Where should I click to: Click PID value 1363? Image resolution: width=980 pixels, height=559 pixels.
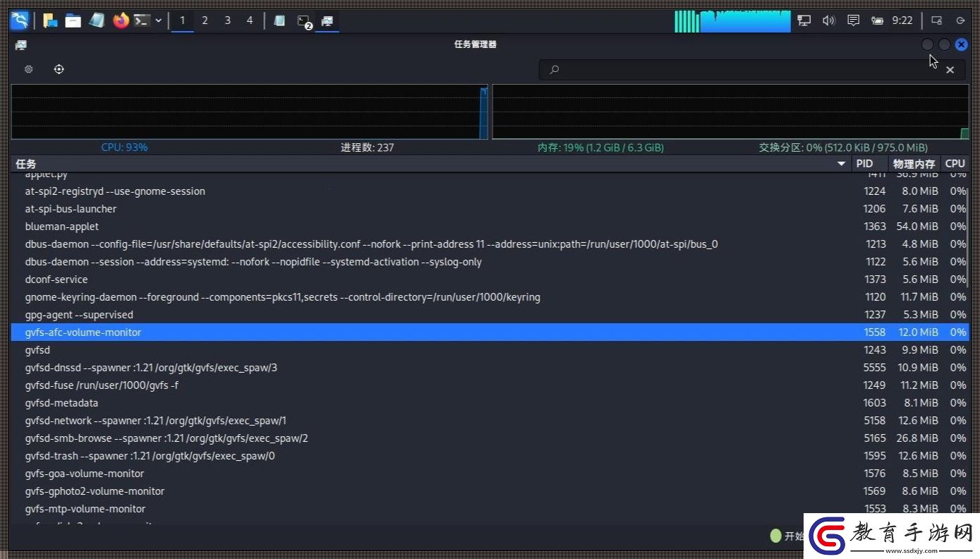[875, 227]
